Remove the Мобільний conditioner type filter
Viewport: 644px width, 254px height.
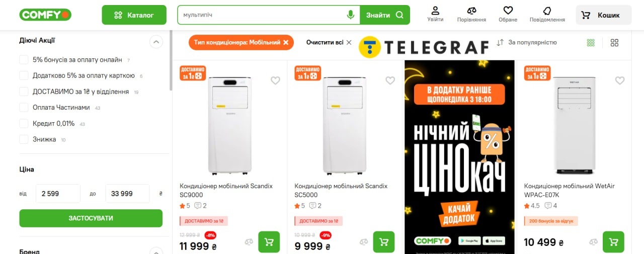click(286, 43)
